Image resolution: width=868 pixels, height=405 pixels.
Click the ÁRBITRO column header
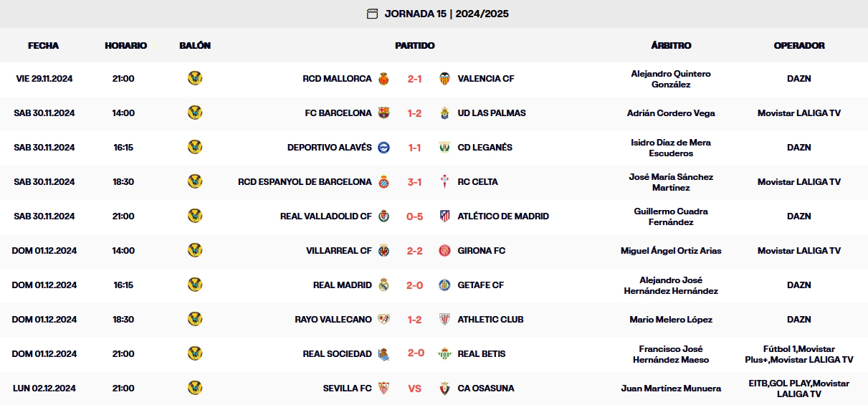pos(671,45)
